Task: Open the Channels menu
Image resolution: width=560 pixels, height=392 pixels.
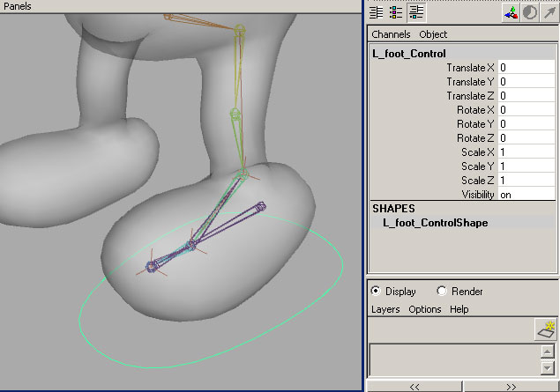Action: (391, 34)
